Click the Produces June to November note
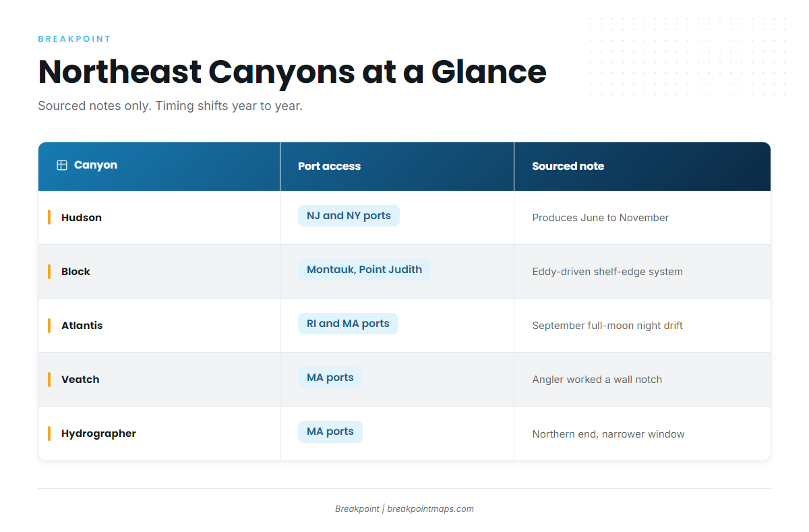 [x=601, y=217]
